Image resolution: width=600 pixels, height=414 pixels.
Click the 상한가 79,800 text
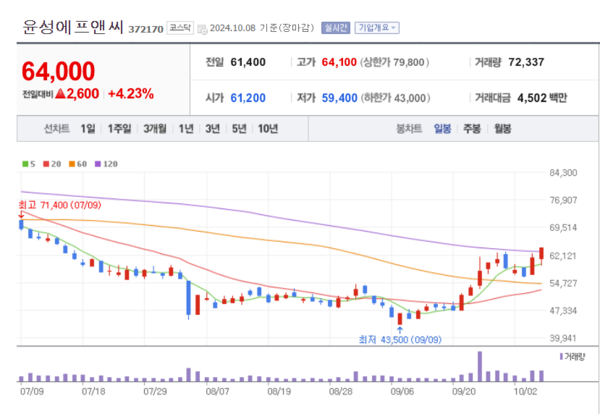(x=395, y=62)
